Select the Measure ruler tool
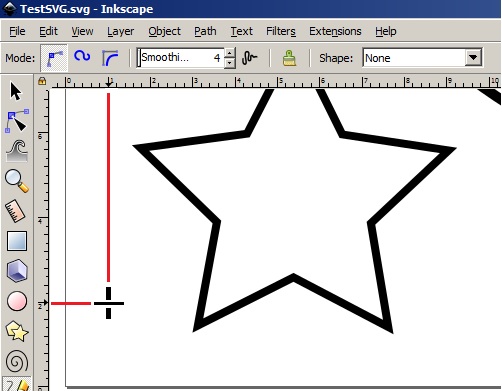 [x=15, y=211]
